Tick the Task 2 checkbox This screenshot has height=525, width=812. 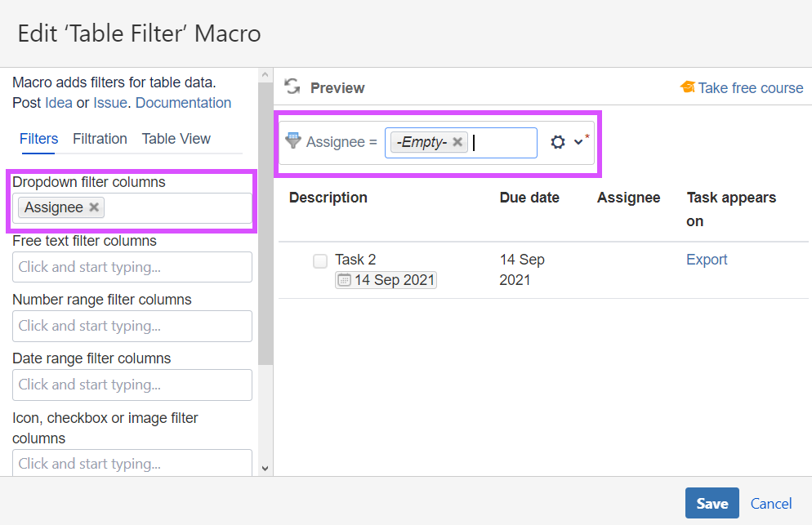point(320,261)
